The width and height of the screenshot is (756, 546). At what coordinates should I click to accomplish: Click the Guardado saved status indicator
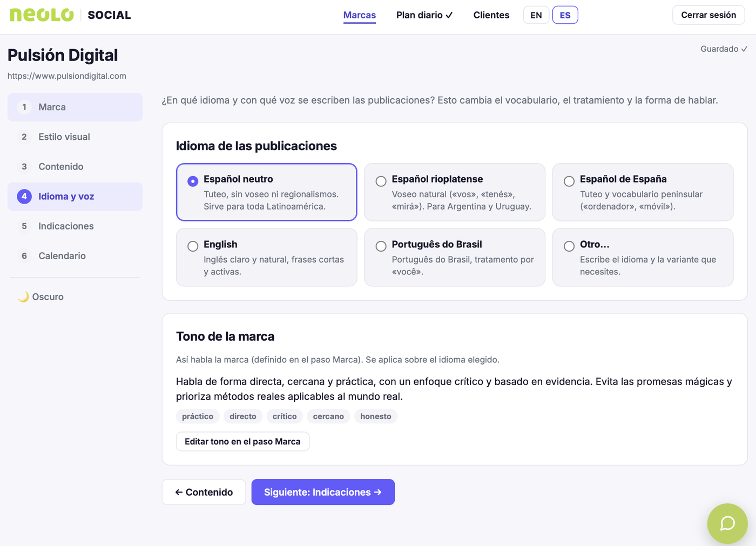pyautogui.click(x=724, y=49)
